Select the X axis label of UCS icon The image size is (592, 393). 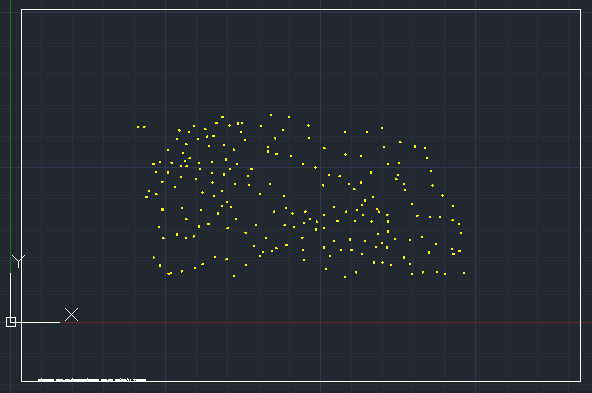(x=71, y=314)
